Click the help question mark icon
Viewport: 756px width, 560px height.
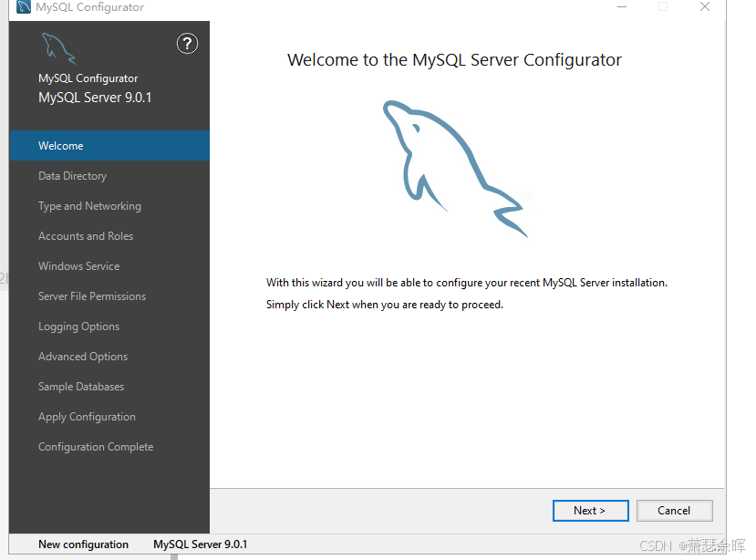pyautogui.click(x=187, y=44)
